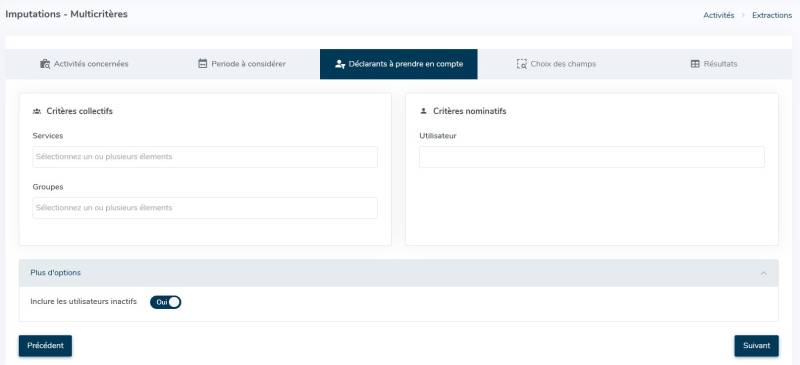Click into the Utilisateur input field
The height and width of the screenshot is (365, 800).
pyautogui.click(x=592, y=157)
